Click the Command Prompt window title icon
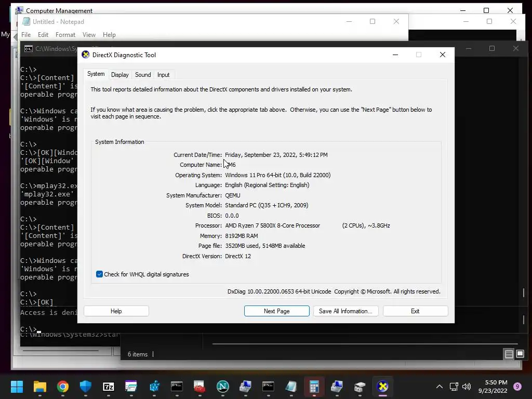Viewport: 532px width, 399px height. [x=29, y=48]
